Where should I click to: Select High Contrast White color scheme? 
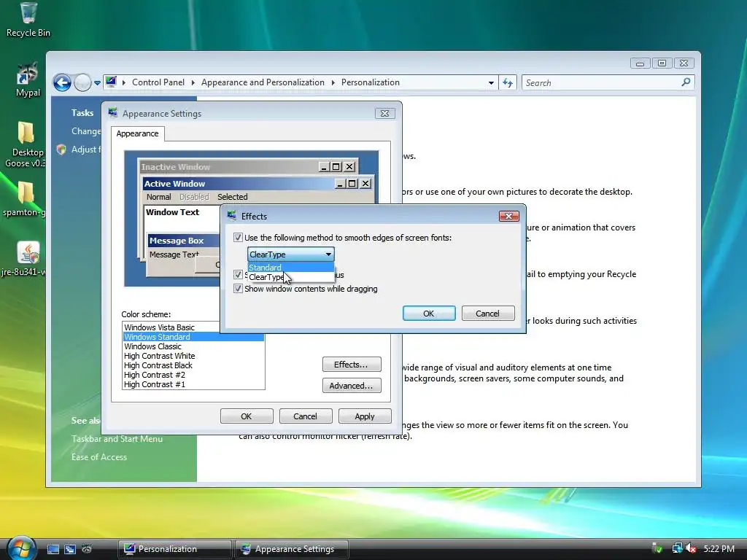pos(193,356)
